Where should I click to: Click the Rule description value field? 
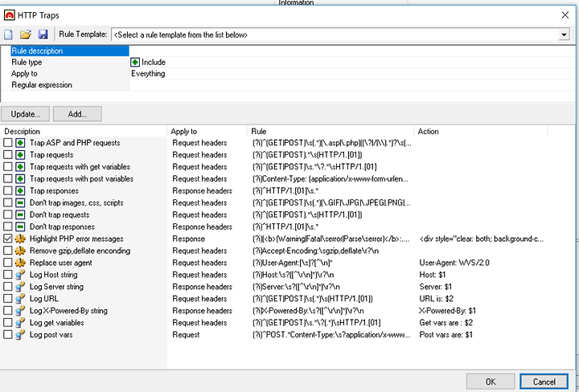[351, 51]
